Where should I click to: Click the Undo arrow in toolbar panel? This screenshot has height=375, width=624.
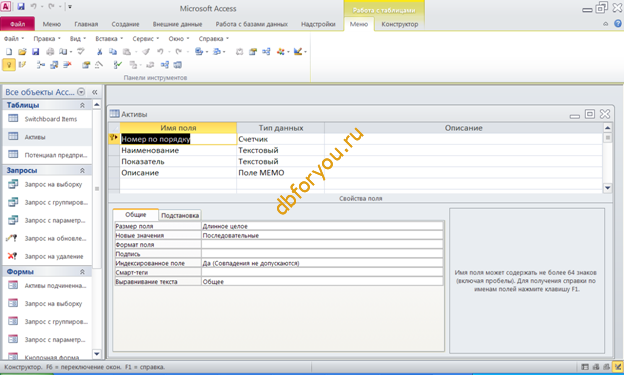point(160,52)
